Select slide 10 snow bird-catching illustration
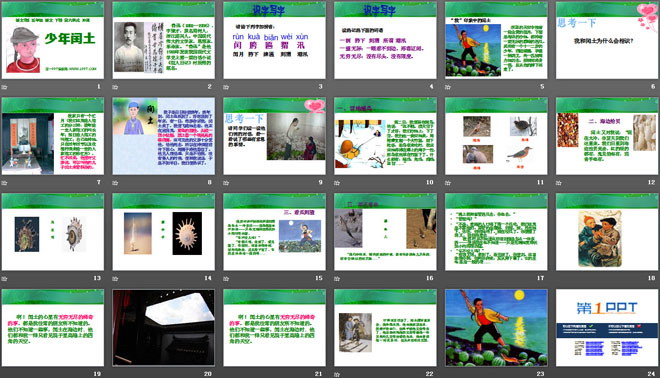The height and width of the screenshot is (378, 660). tap(385, 136)
